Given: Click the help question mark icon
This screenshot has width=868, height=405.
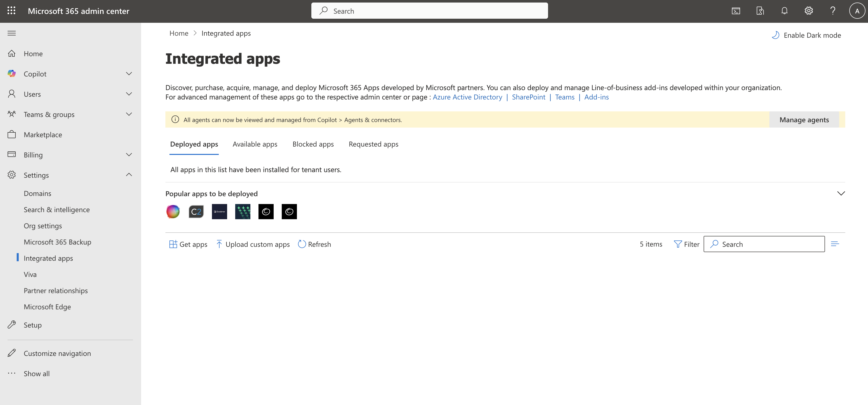Looking at the screenshot, I should pyautogui.click(x=833, y=10).
